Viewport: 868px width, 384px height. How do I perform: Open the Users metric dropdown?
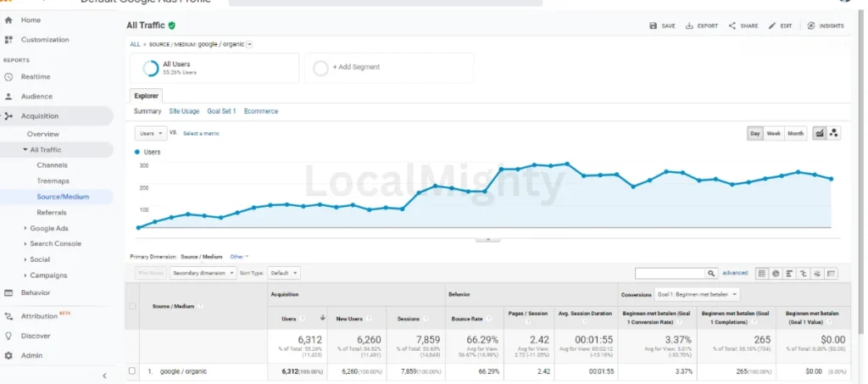[151, 133]
